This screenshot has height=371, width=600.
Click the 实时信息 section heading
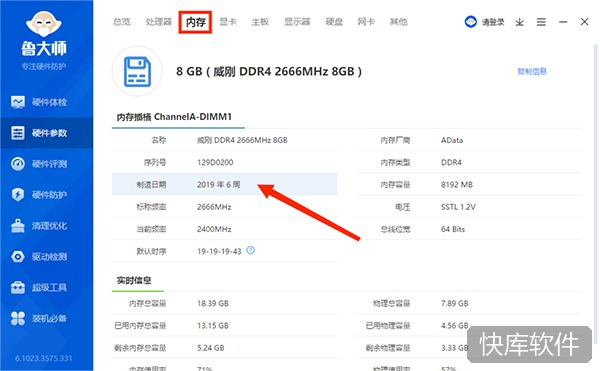coord(134,280)
